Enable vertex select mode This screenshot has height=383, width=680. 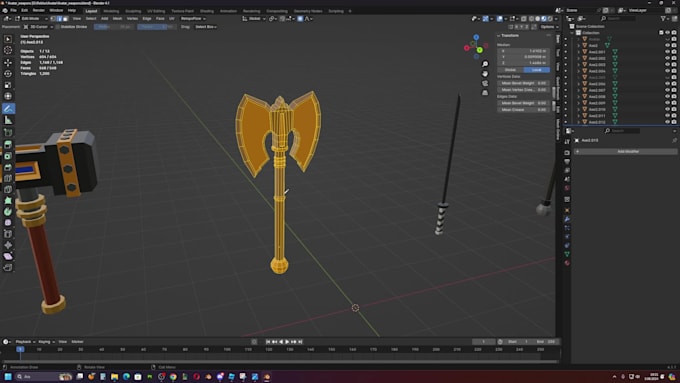click(x=53, y=19)
